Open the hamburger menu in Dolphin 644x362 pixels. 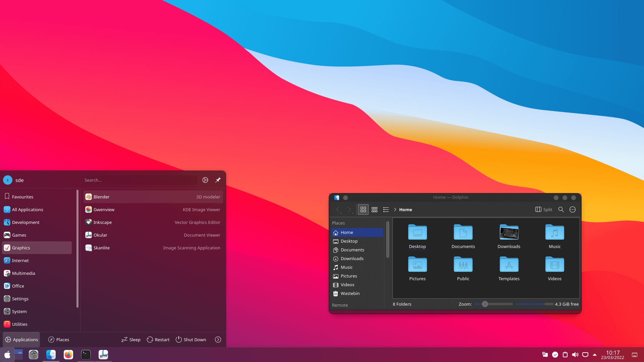573,209
